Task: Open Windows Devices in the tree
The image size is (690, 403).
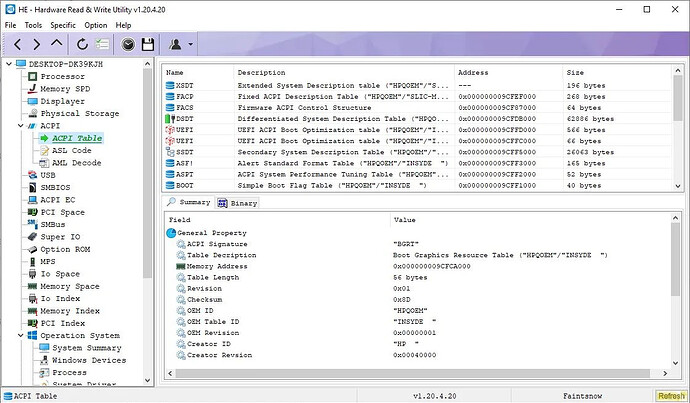Action: (x=89, y=360)
